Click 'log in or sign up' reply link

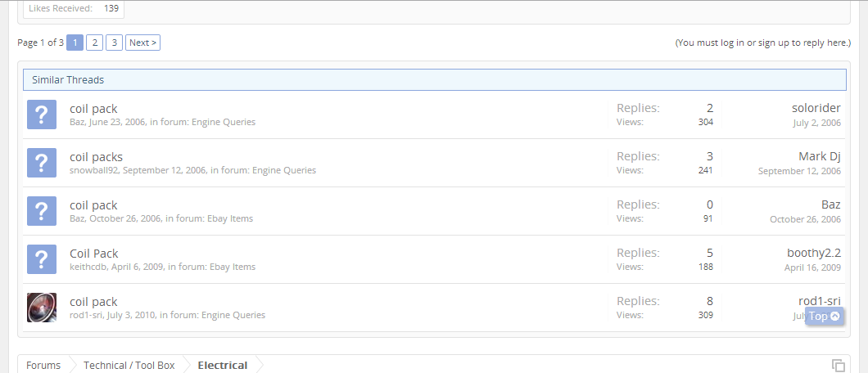pyautogui.click(x=763, y=43)
